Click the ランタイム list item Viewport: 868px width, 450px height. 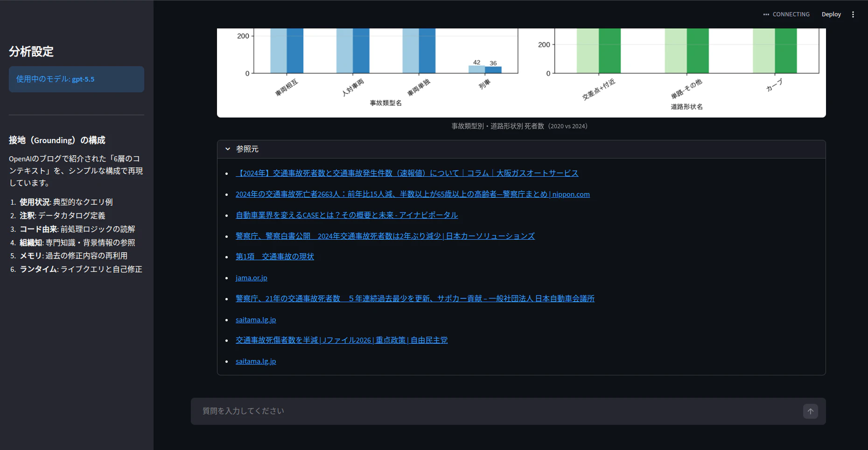pyautogui.click(x=81, y=269)
